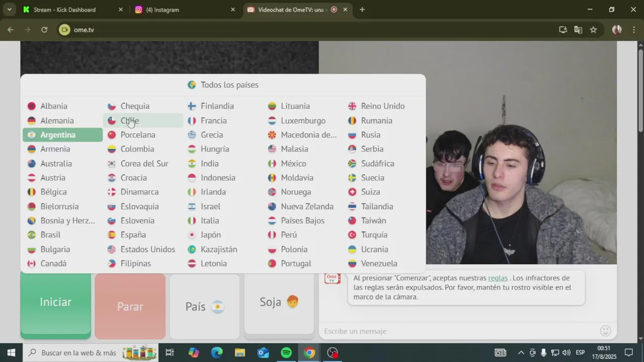The height and width of the screenshot is (362, 644).
Task: Click the translate page icon
Action: point(578,30)
